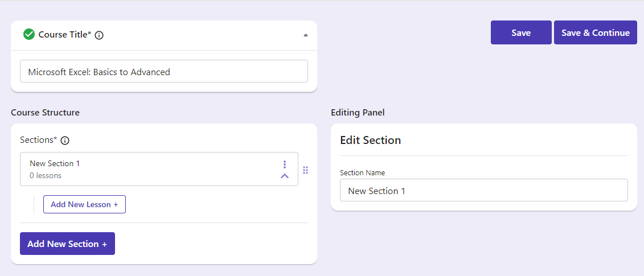The image size is (644, 276).
Task: Add a new lesson to the section
Action: click(x=84, y=204)
